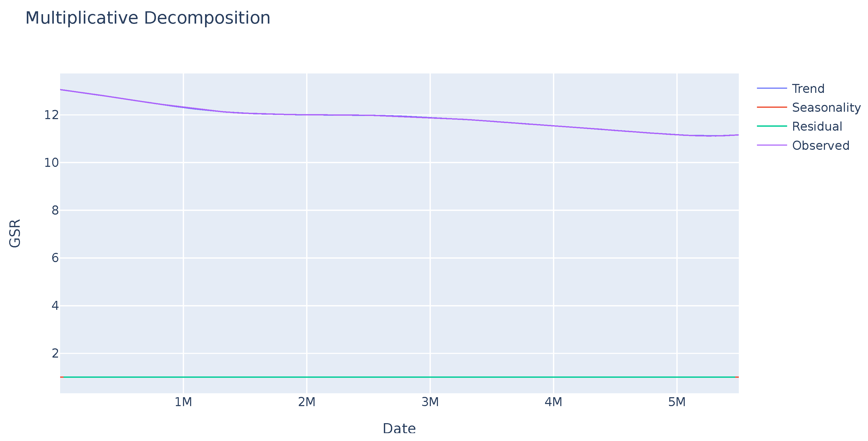
Task: Click the Date x-axis title
Action: pyautogui.click(x=399, y=429)
